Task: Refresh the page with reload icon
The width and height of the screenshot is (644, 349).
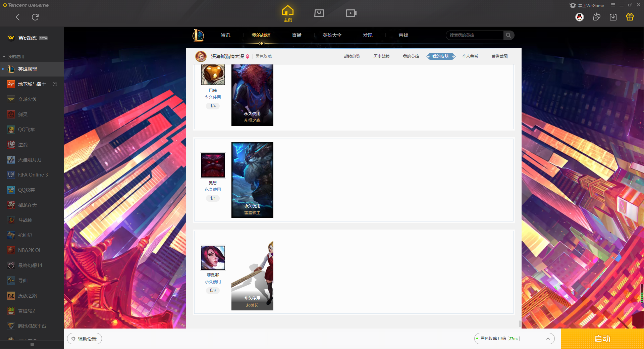Action: [35, 17]
